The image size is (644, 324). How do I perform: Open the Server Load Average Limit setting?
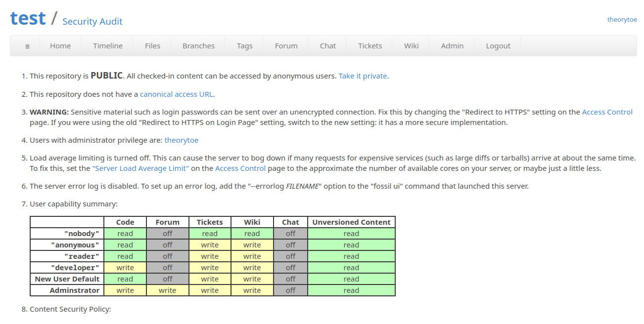click(140, 168)
